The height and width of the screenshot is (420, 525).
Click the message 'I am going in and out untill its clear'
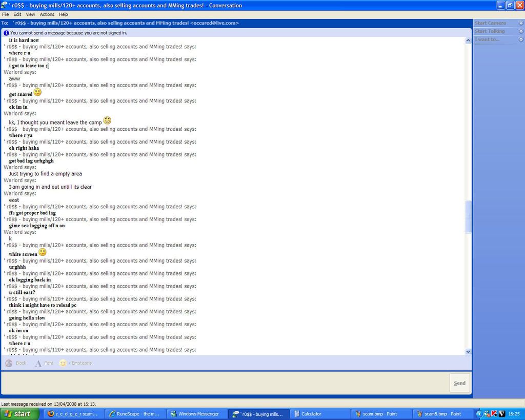50,187
